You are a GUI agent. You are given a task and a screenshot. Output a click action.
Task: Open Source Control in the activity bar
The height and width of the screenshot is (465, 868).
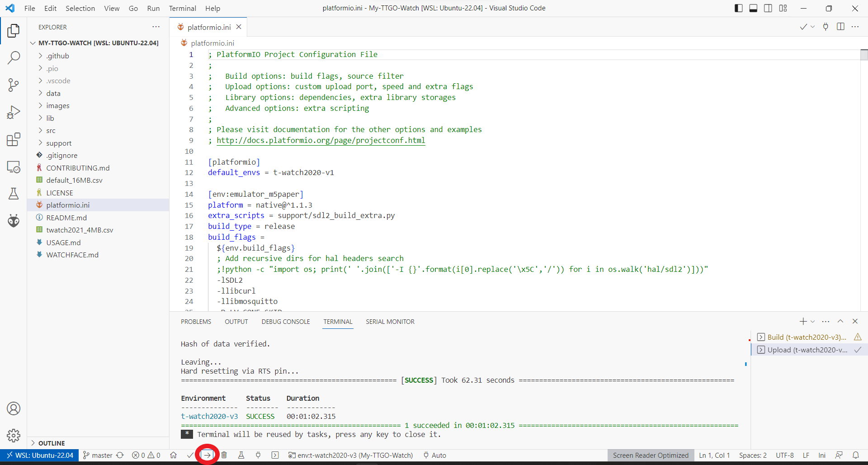click(14, 85)
